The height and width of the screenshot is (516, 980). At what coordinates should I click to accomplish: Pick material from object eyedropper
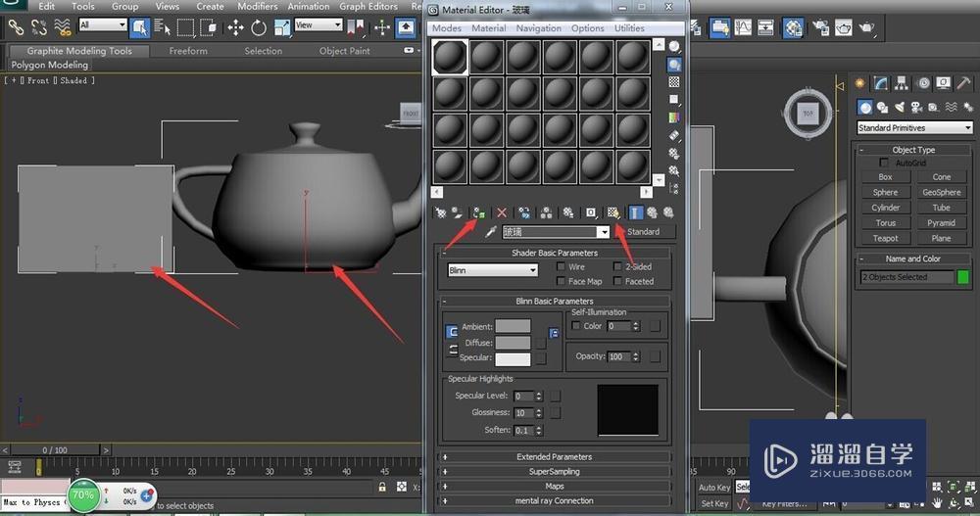491,232
